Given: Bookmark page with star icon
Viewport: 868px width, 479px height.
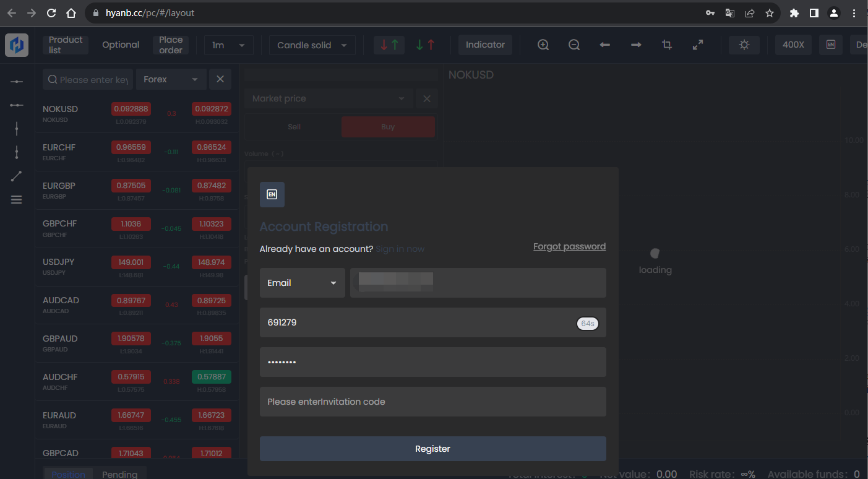Looking at the screenshot, I should pos(770,12).
